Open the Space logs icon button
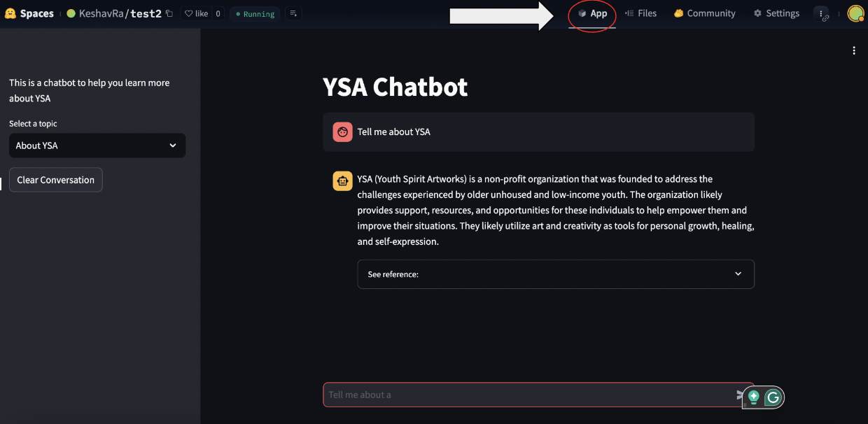The image size is (868, 424). coord(293,13)
